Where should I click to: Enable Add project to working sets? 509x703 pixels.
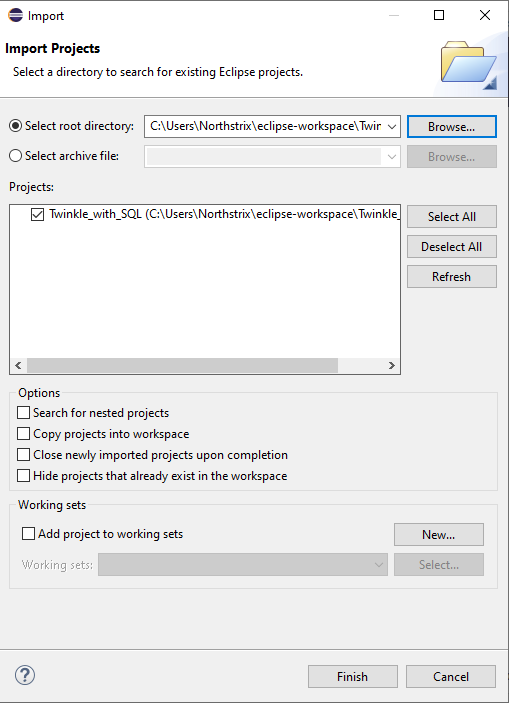(28, 534)
